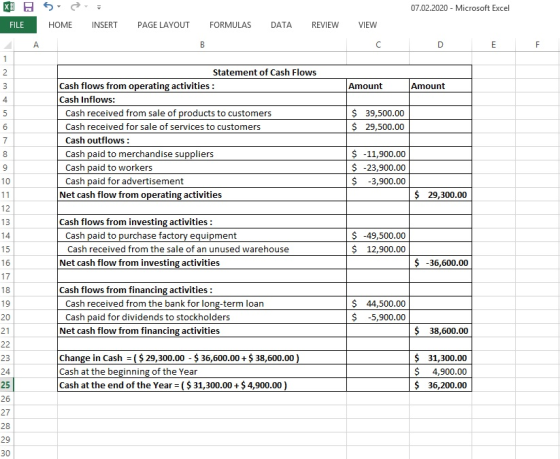Click the $ 4,900.00 beginning cash cell
This screenshot has width=560, height=459.
pos(440,371)
